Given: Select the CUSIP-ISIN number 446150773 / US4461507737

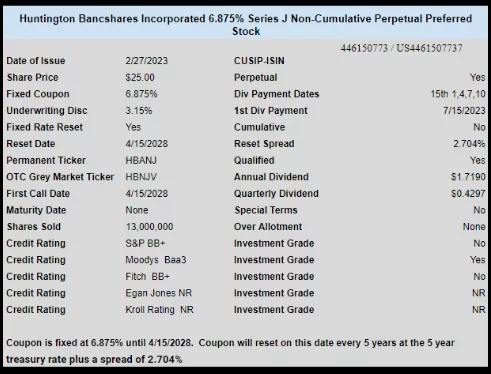Looking at the screenshot, I should (401, 48).
